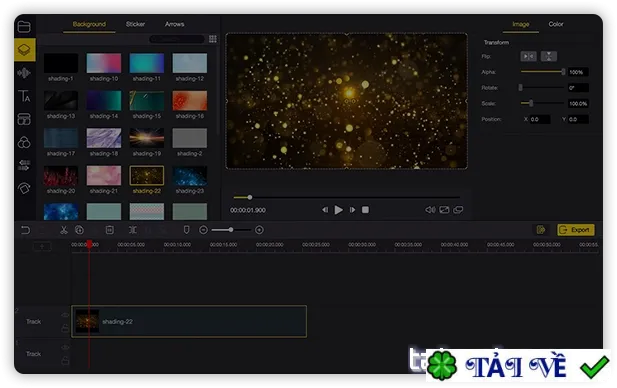Click the fullscreen icon right of snapshot

coord(458,210)
